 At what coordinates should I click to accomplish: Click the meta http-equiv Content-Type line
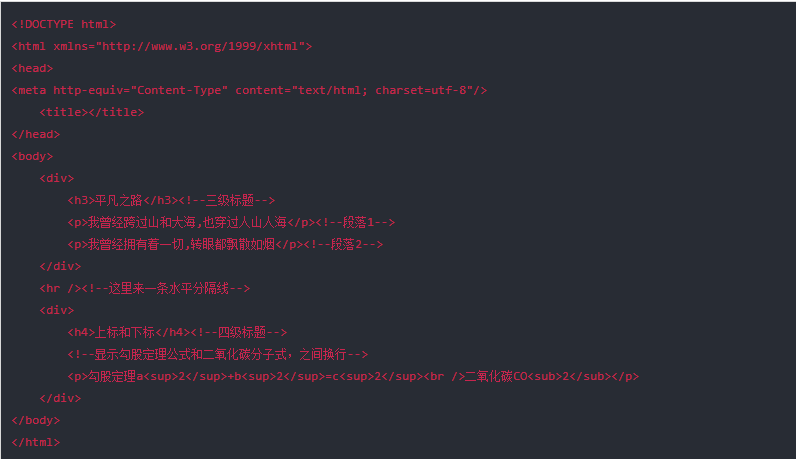pyautogui.click(x=249, y=90)
